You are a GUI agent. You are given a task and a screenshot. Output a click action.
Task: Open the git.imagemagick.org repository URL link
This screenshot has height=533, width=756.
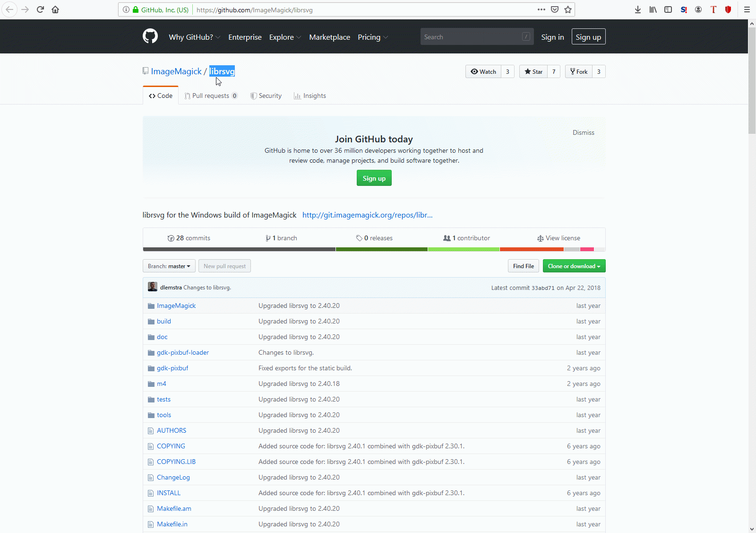[x=367, y=215]
